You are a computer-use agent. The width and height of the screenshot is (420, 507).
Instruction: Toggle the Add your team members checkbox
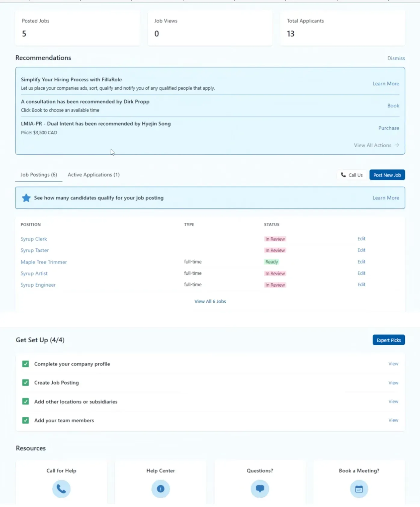point(26,420)
